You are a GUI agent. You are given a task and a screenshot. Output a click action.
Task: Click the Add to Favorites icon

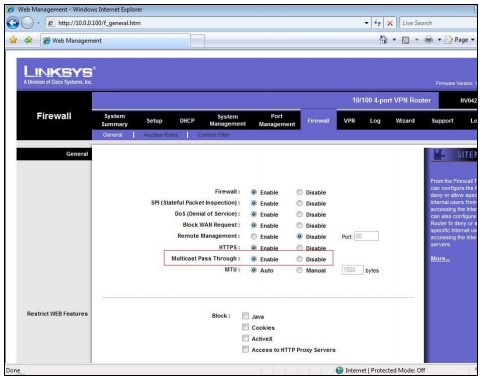[28, 40]
